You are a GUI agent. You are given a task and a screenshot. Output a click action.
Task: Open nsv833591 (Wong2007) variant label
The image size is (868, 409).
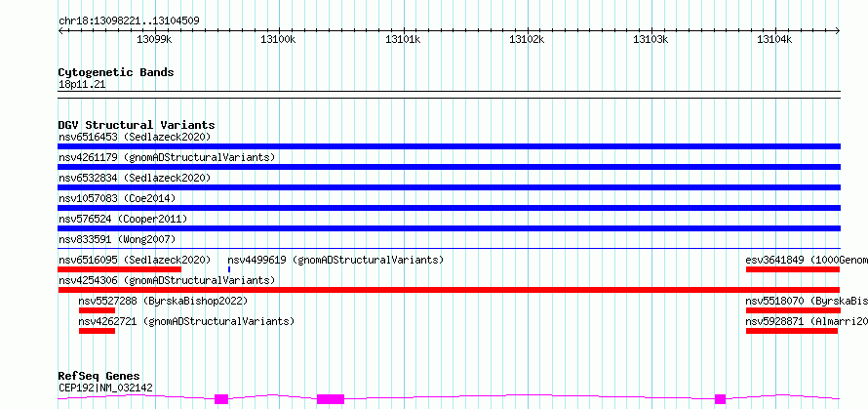coord(117,239)
